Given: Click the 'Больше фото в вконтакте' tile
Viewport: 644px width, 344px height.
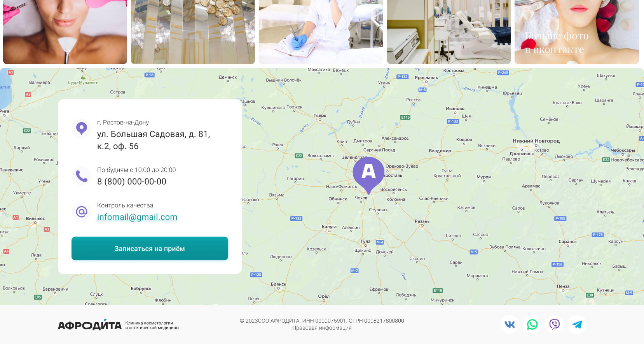Looking at the screenshot, I should click(x=576, y=32).
